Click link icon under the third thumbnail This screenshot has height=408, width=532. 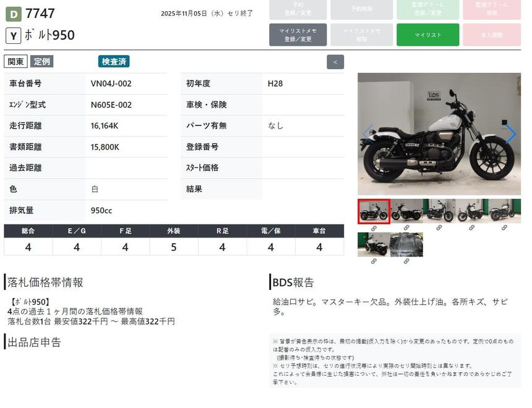point(439,228)
